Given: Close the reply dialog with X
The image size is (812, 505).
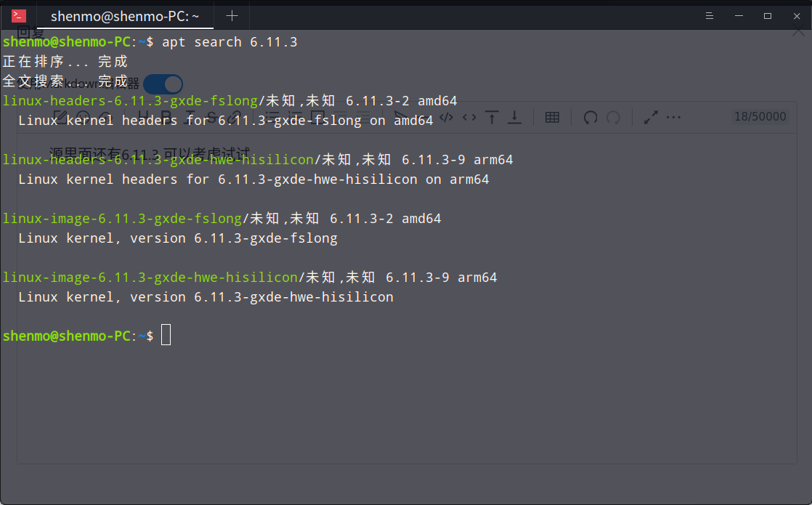Looking at the screenshot, I should click(798, 31).
